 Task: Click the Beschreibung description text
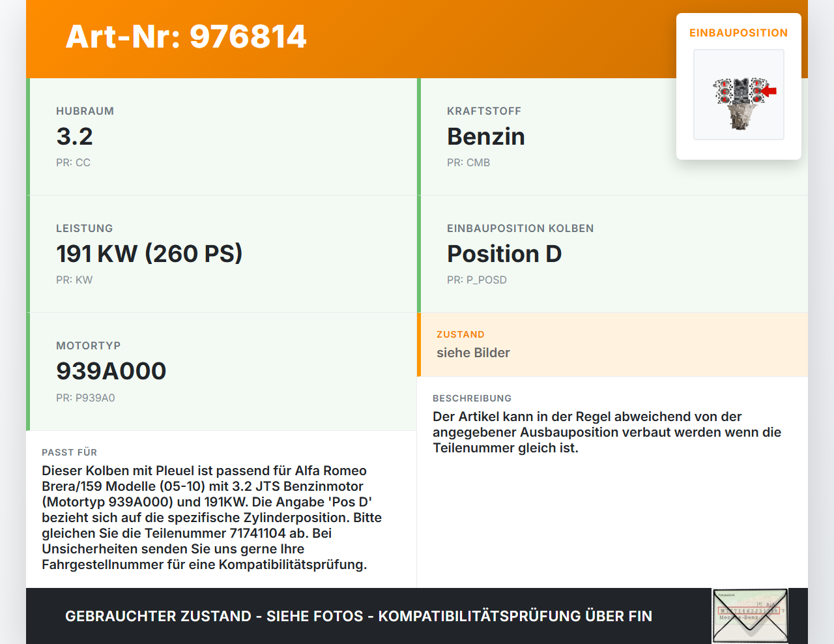point(606,432)
